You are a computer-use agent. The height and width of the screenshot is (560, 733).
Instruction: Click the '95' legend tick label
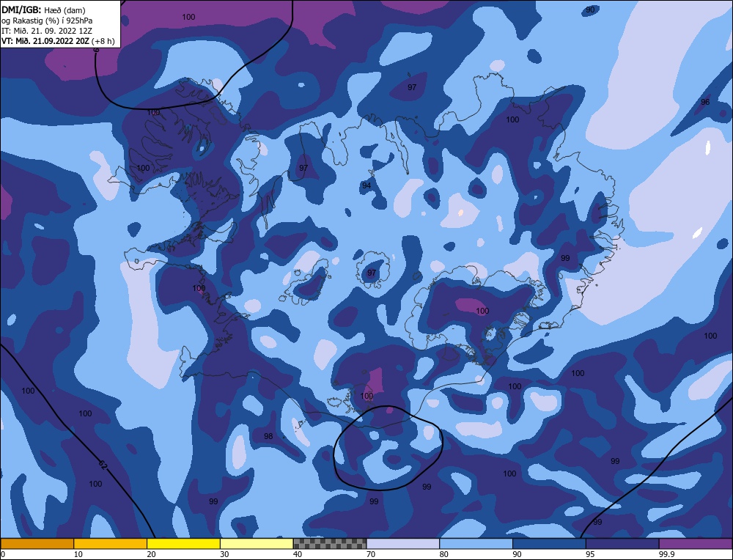[x=590, y=554]
